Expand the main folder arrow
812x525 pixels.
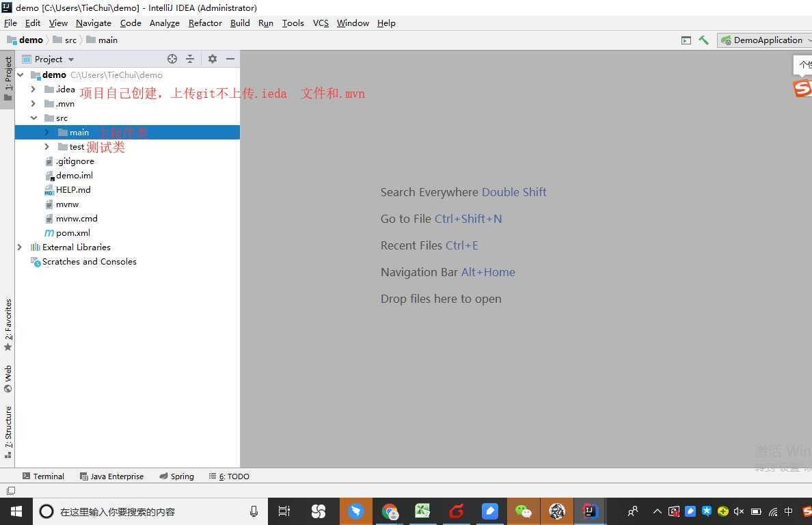[x=46, y=133]
